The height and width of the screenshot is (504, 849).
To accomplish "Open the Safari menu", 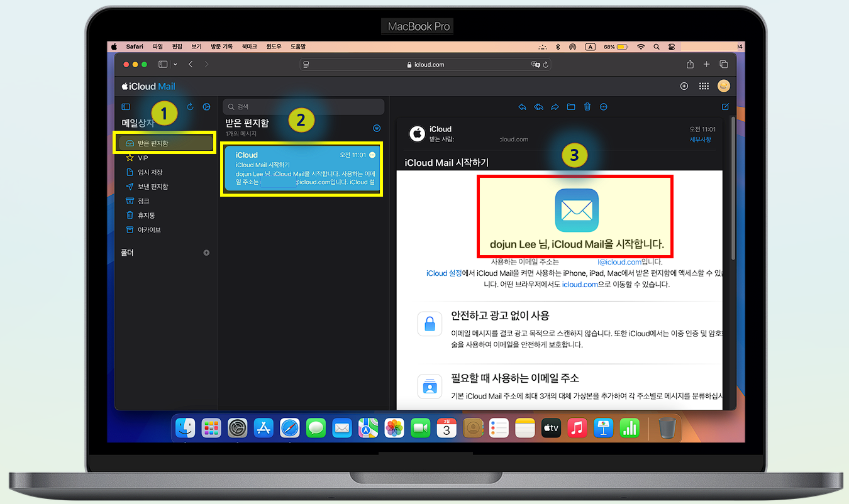I will 135,47.
